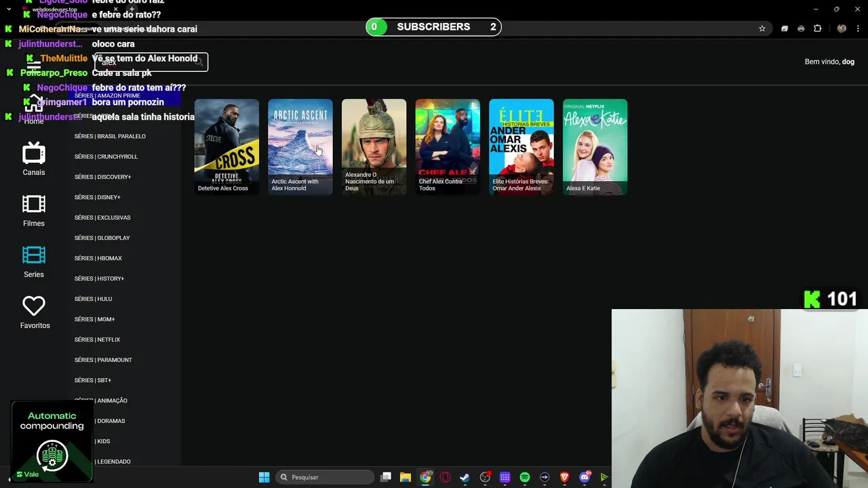Open Alexandre O Nascimento de um Deus
The width and height of the screenshot is (868, 488).
click(x=374, y=147)
